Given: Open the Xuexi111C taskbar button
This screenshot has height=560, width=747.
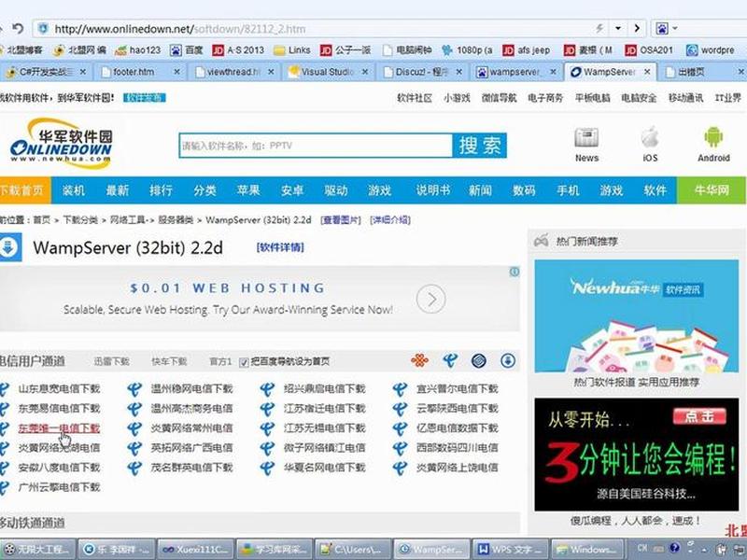Looking at the screenshot, I should pos(195,550).
